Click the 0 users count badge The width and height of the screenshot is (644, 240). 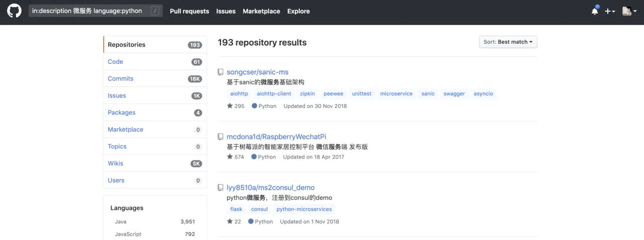[x=198, y=180]
